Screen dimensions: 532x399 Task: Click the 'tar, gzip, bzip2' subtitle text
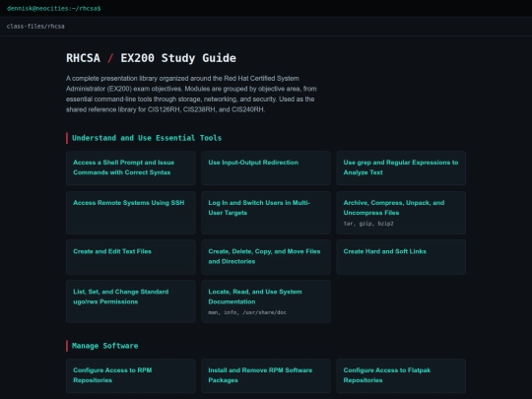pyautogui.click(x=368, y=224)
